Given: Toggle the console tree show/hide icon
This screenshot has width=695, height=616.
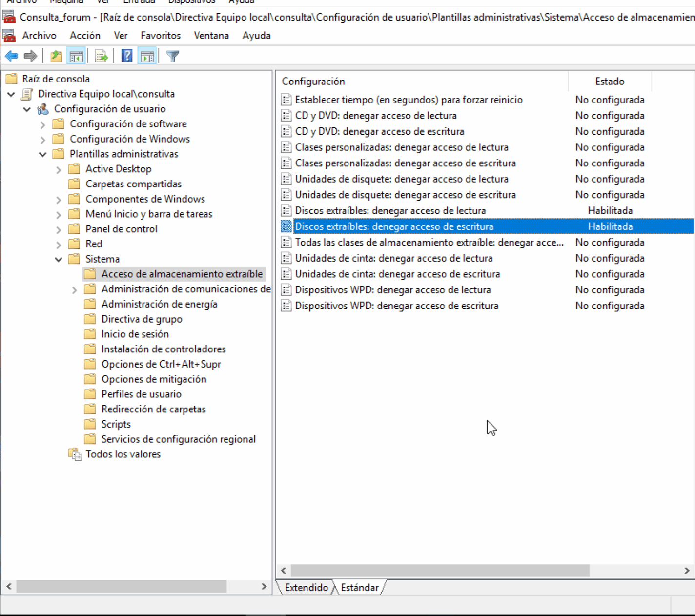Looking at the screenshot, I should (77, 57).
